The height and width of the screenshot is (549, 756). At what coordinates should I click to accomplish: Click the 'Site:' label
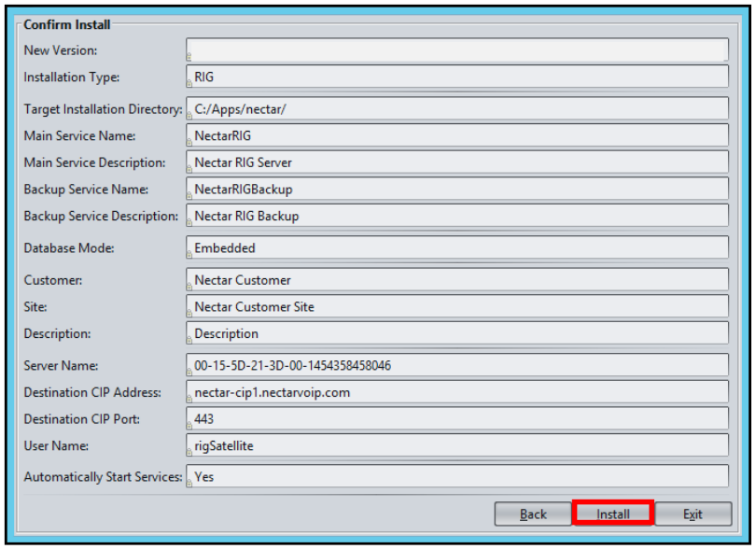click(x=35, y=307)
